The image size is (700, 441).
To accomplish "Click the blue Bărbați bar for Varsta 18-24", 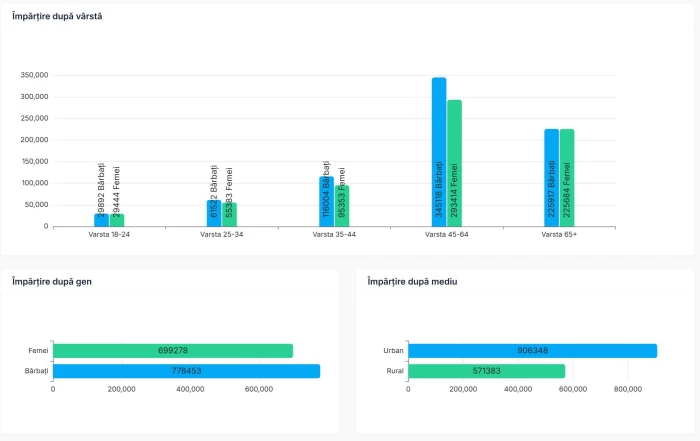I will coord(101,220).
